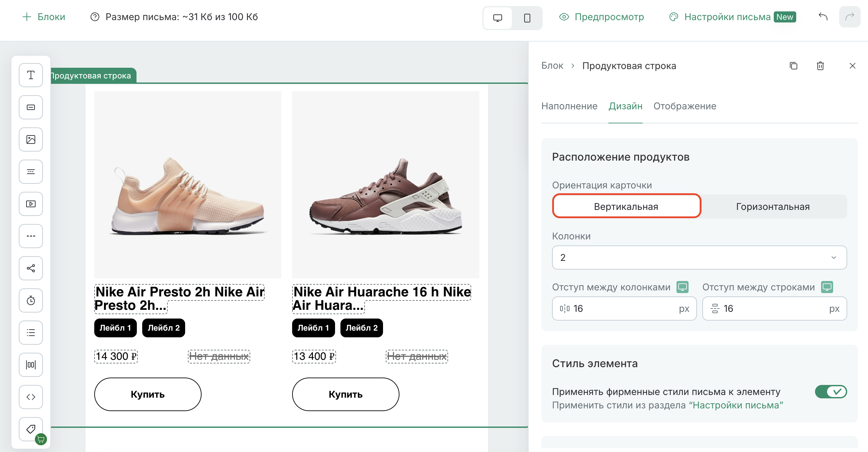Click device icon beside Отступ между колонками
868x452 pixels.
point(682,287)
